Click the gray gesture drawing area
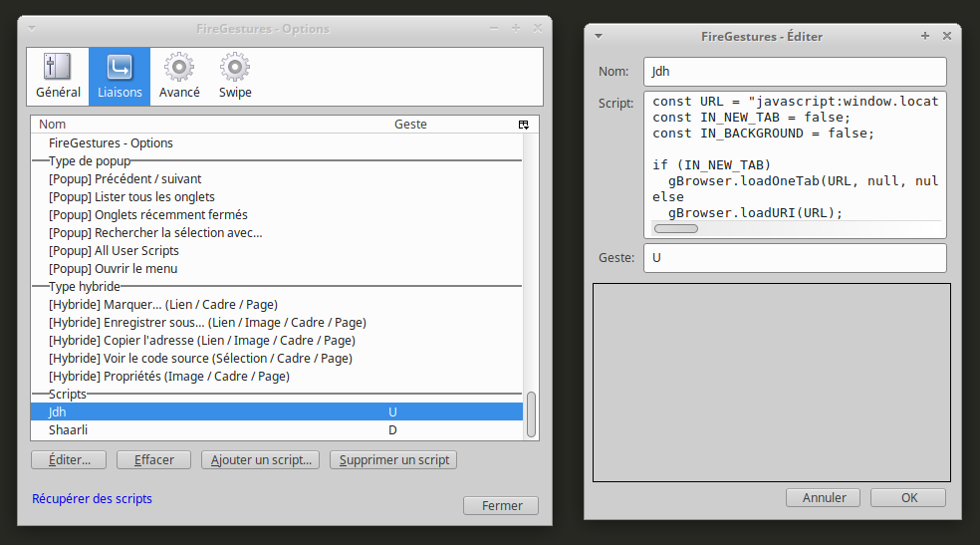The width and height of the screenshot is (980, 545). tap(772, 383)
